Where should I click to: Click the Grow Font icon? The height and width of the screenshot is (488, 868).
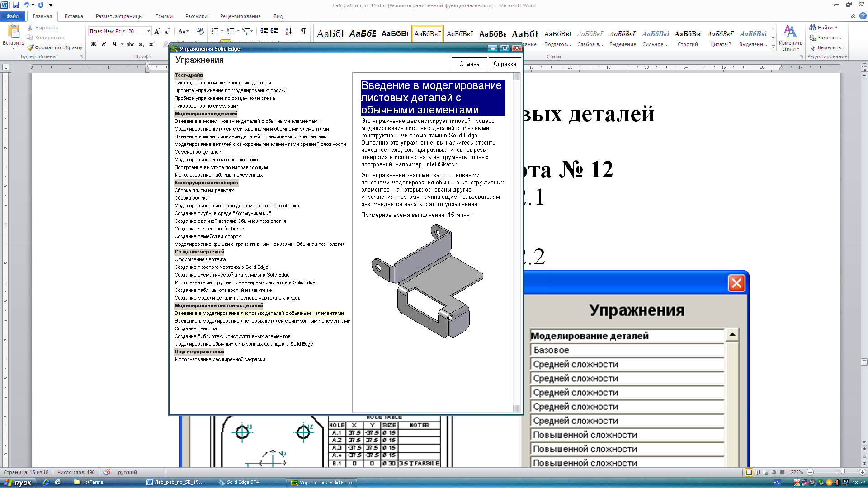pyautogui.click(x=157, y=31)
